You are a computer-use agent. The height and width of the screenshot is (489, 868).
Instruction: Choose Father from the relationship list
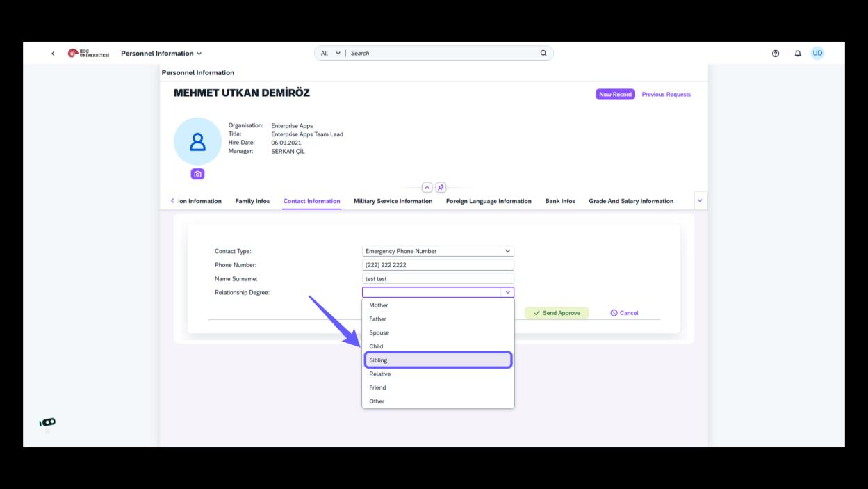438,319
